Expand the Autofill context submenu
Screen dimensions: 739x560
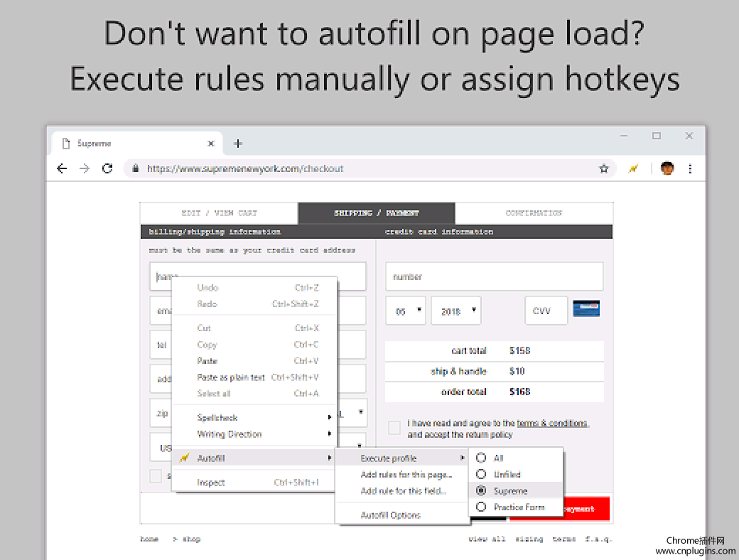pyautogui.click(x=254, y=458)
